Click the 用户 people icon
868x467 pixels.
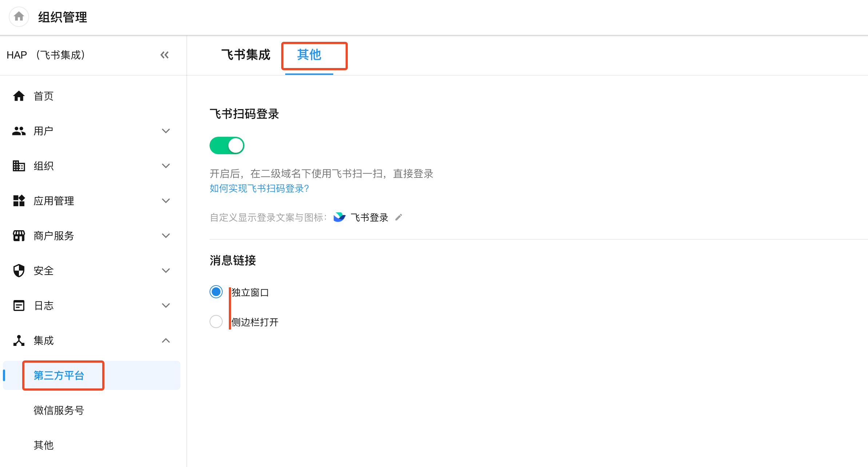(19, 131)
